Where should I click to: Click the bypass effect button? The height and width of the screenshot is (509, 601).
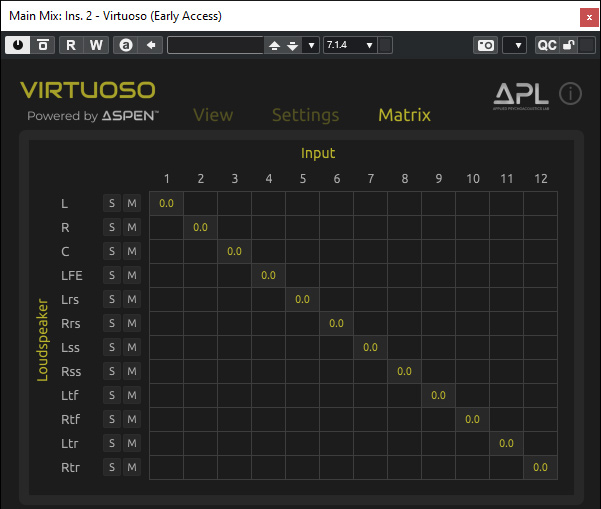pos(43,45)
